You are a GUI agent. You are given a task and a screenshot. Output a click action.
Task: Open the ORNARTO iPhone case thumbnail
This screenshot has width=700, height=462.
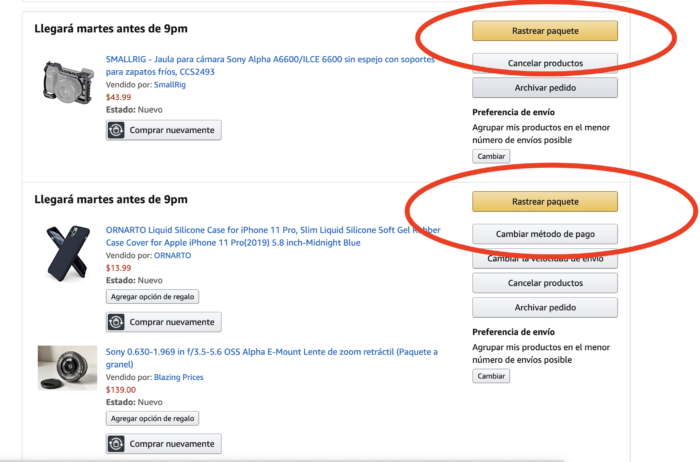pyautogui.click(x=68, y=253)
